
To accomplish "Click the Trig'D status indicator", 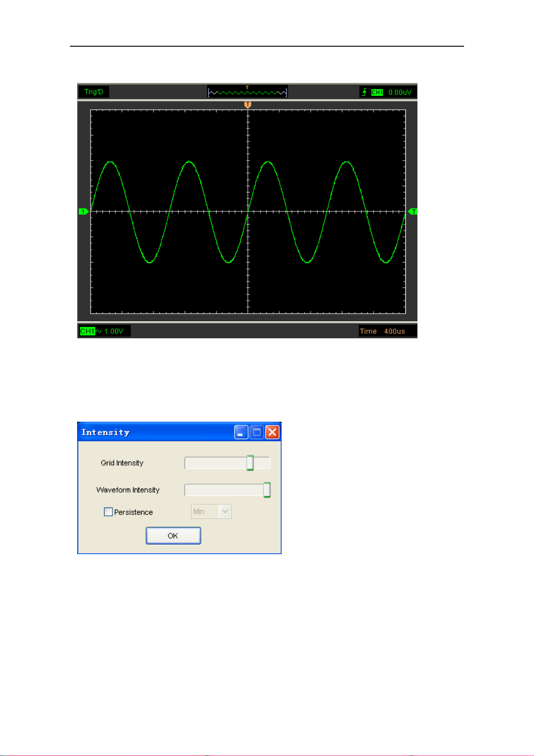I will point(94,92).
